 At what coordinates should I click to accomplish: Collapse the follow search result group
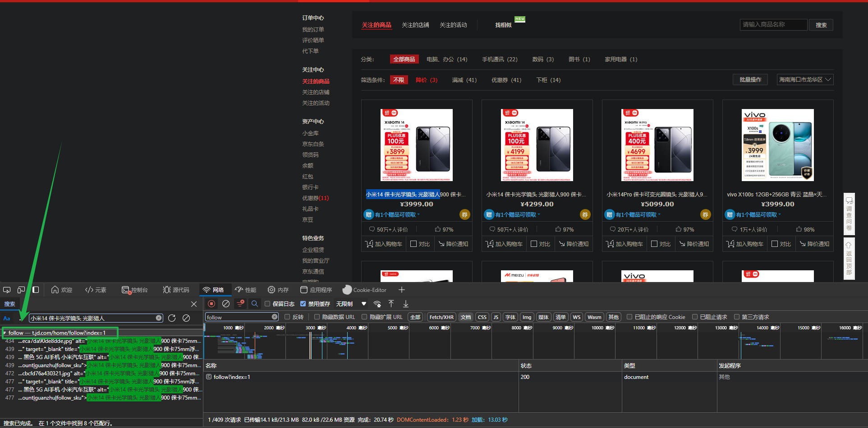point(5,333)
